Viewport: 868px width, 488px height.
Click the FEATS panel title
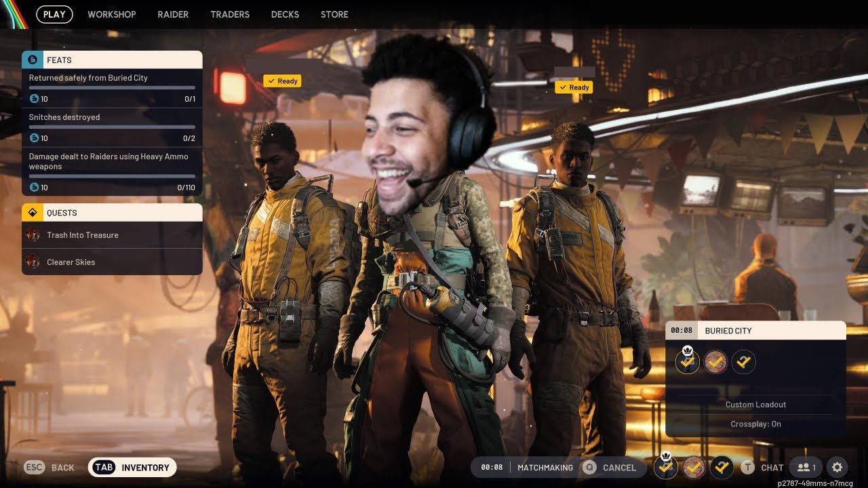point(59,60)
